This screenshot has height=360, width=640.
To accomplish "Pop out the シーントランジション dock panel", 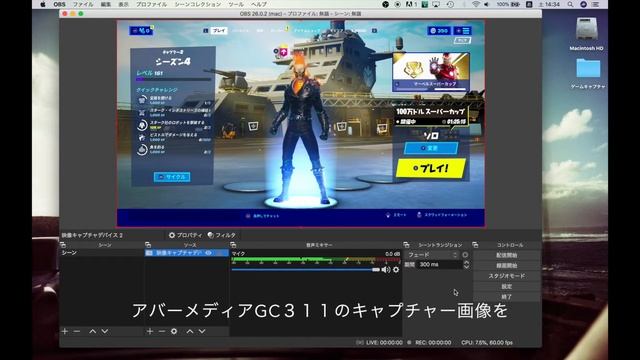I will [x=406, y=245].
